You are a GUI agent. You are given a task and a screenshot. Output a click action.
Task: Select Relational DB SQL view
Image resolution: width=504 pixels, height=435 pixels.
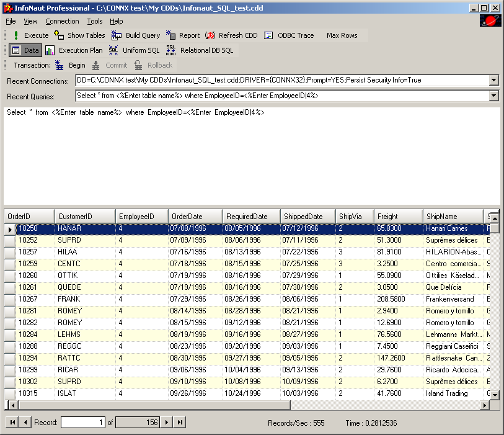[x=200, y=50]
